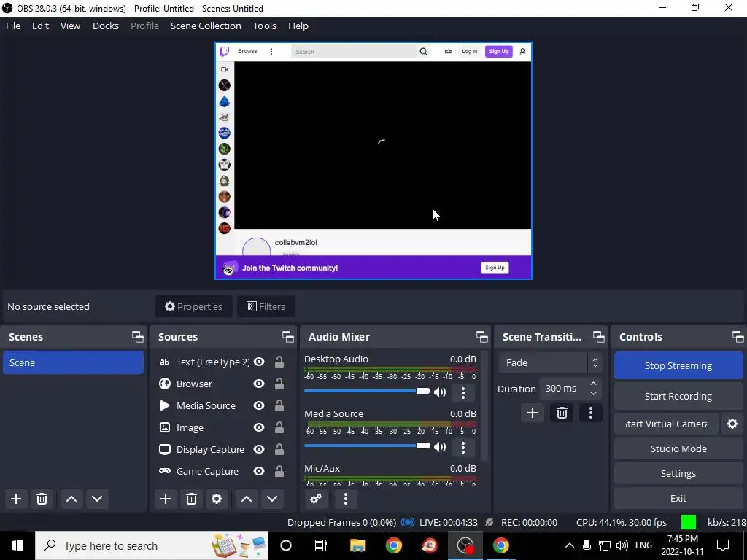
Task: Open the Scene Collection menu
Action: point(206,26)
